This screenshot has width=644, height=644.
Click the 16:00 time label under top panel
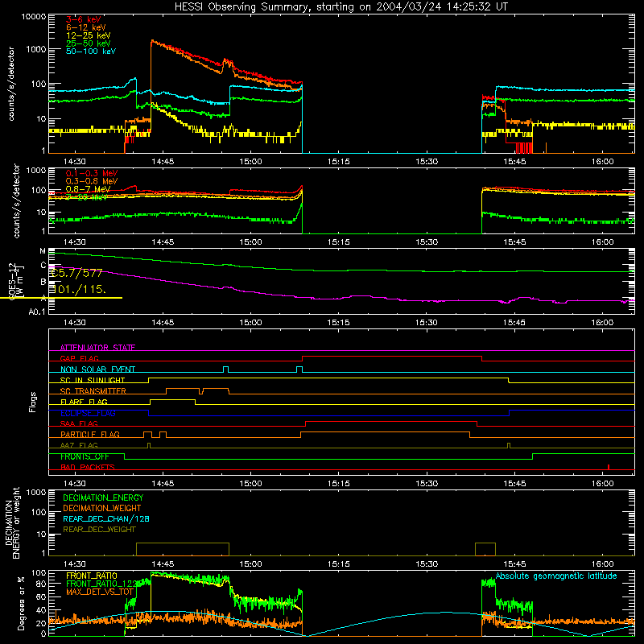click(x=602, y=162)
